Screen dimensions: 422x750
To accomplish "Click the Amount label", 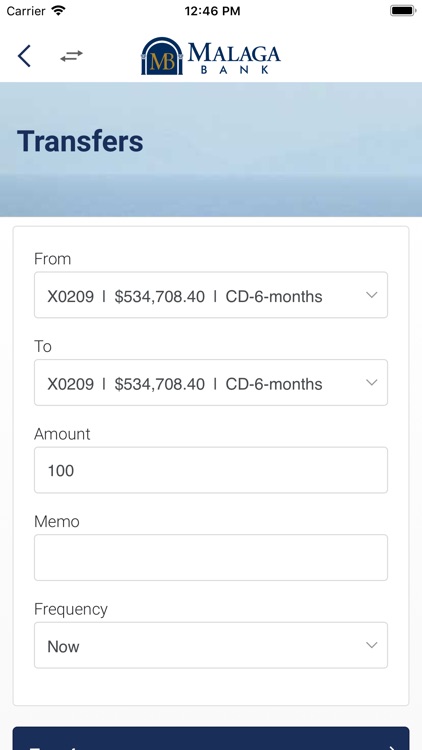I will click(62, 434).
